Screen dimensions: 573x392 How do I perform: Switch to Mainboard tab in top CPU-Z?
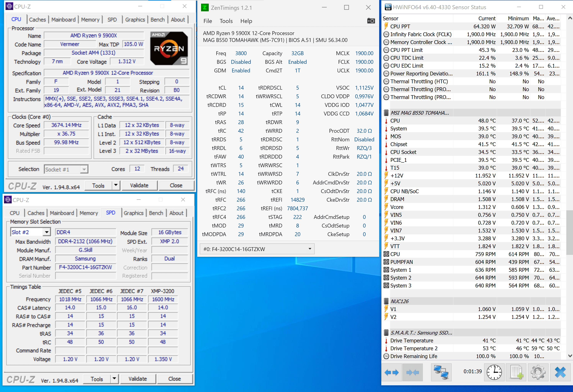[63, 20]
